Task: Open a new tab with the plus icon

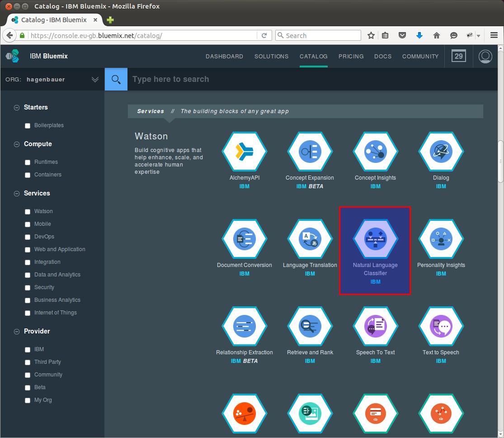Action: [110, 20]
